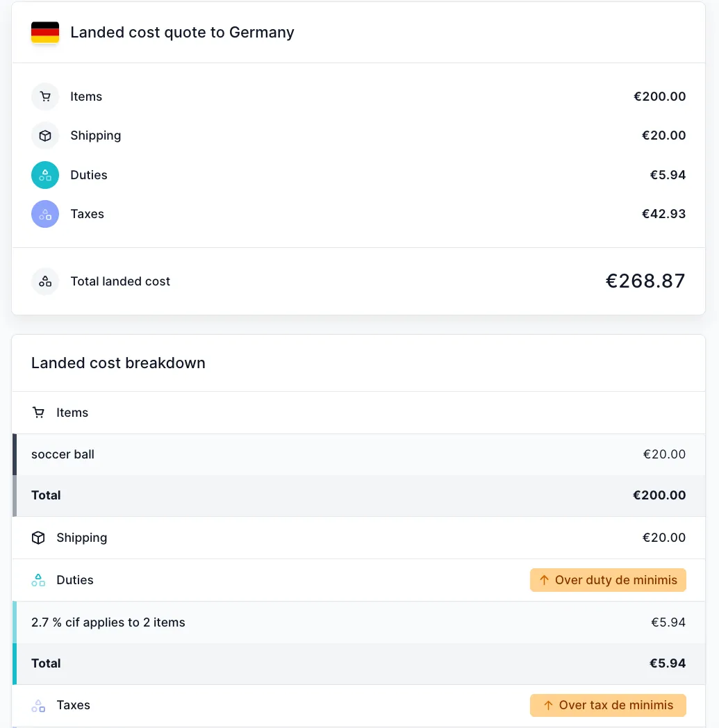Click the cart icon in the breakdown Items row

coord(39,412)
